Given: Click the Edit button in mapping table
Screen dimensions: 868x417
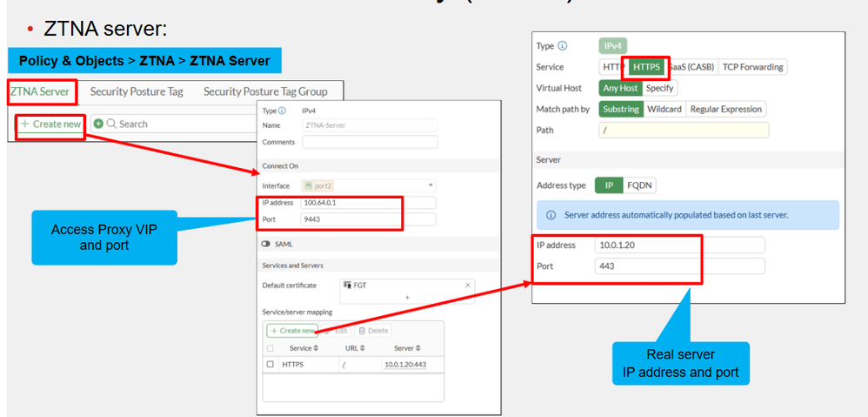Looking at the screenshot, I should point(337,331).
